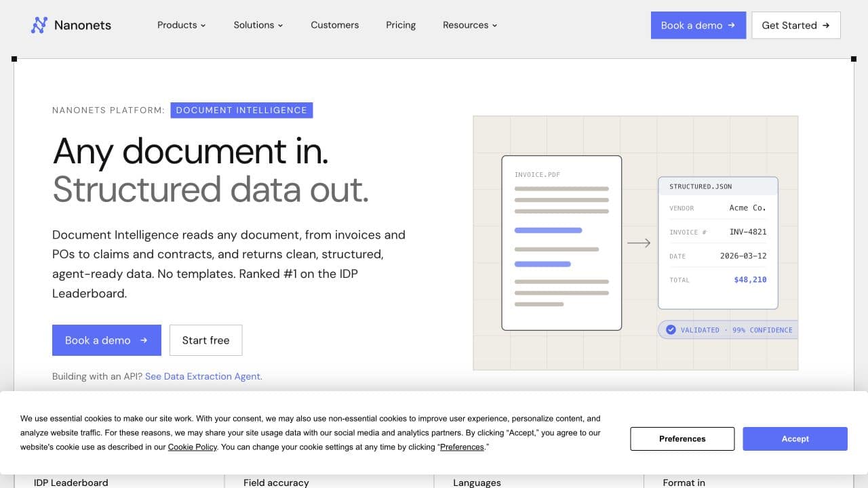Viewport: 868px width, 488px height.
Task: Click the Book a demo button below the description
Action: click(x=106, y=340)
